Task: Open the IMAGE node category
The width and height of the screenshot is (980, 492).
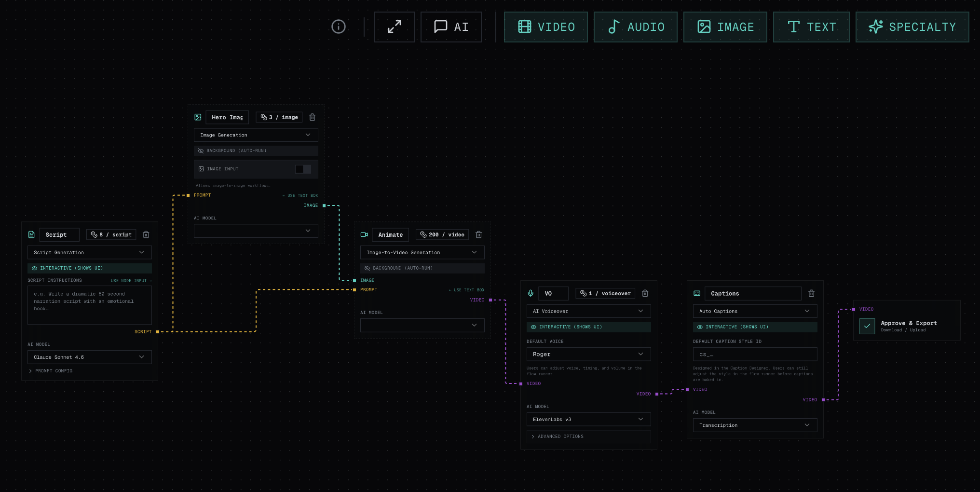Action: click(x=725, y=27)
